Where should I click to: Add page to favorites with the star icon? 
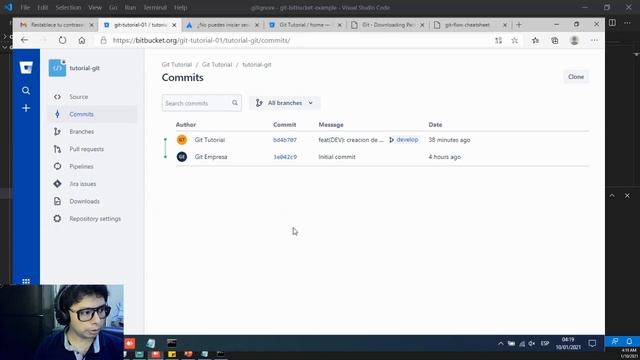point(515,40)
